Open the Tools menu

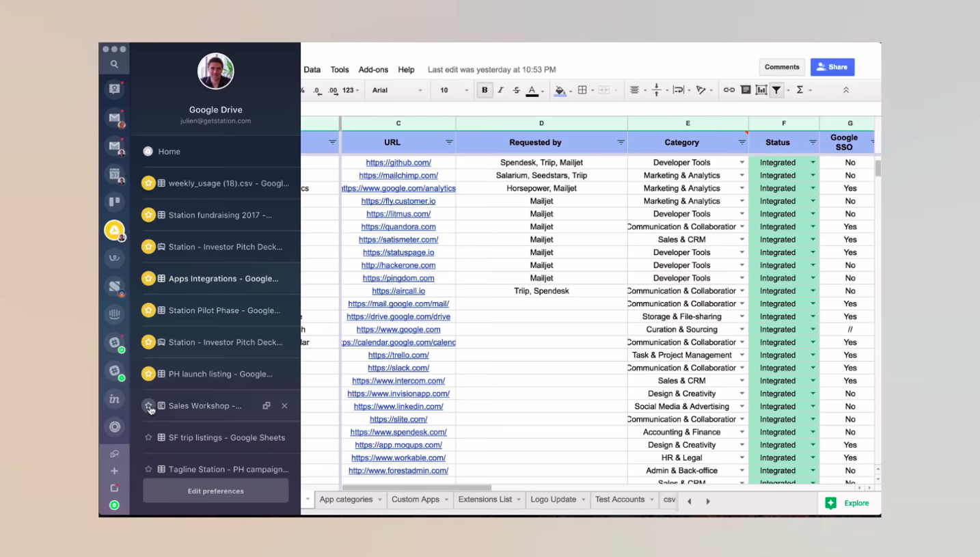click(x=340, y=70)
